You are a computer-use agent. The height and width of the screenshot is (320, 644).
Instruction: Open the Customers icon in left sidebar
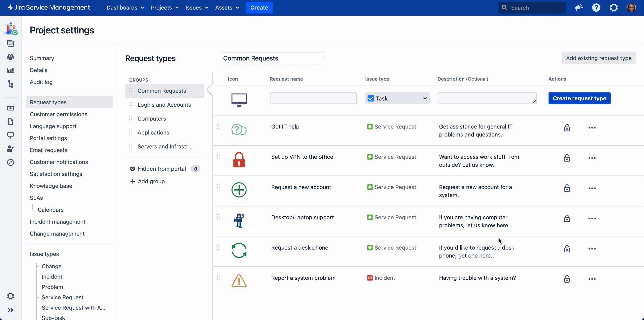coord(11,57)
